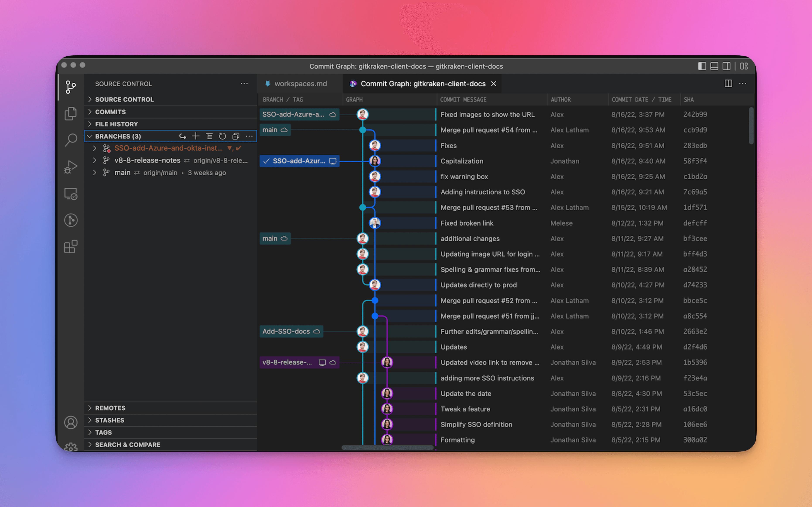
Task: Select the Add-SSO-docs branch label
Action: coord(286,331)
